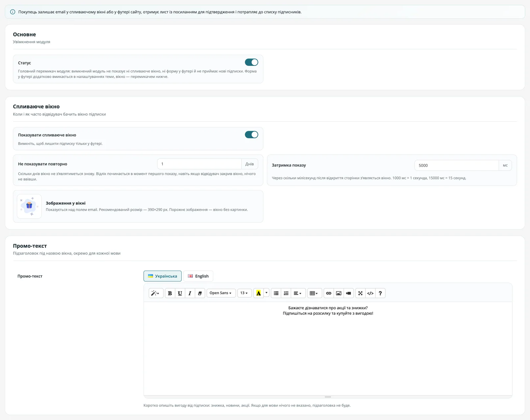
Task: Click the Затримка показу 5000 input field
Action: pyautogui.click(x=456, y=165)
